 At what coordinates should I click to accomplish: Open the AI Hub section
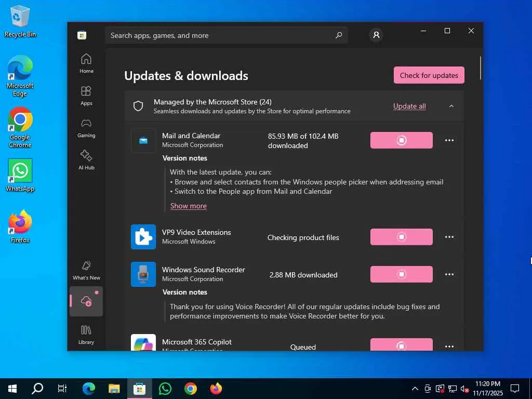[x=86, y=160]
